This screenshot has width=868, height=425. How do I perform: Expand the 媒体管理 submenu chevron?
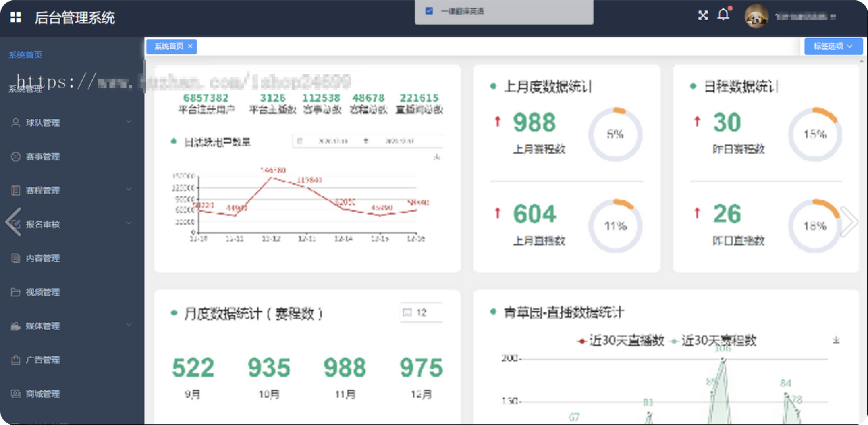pos(129,325)
